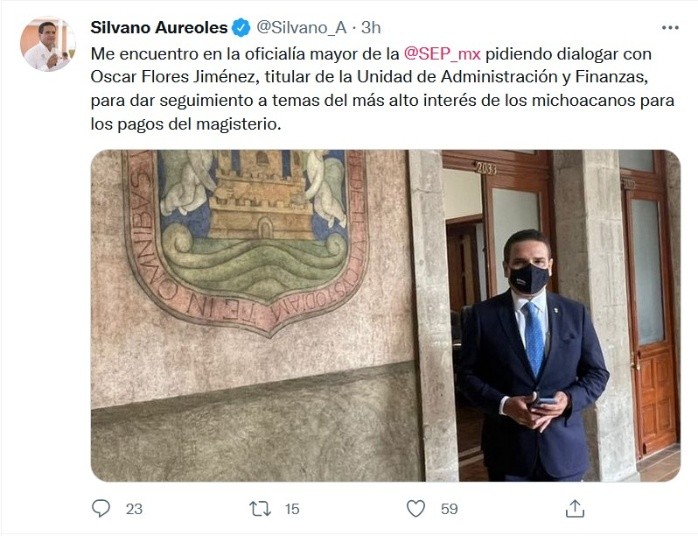Open the 3h timestamp link

pyautogui.click(x=371, y=28)
